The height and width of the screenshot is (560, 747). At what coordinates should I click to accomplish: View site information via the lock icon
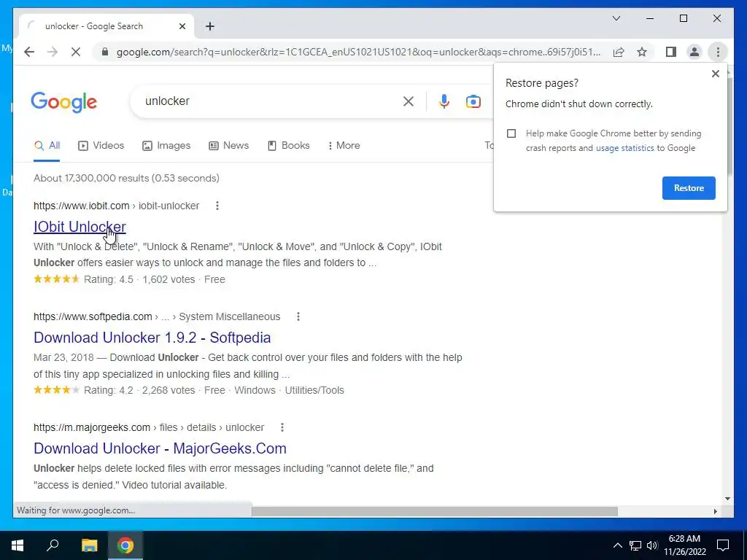point(105,52)
